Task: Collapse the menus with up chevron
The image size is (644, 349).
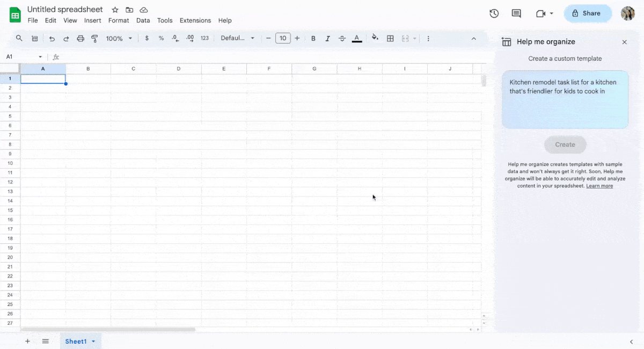Action: click(473, 39)
